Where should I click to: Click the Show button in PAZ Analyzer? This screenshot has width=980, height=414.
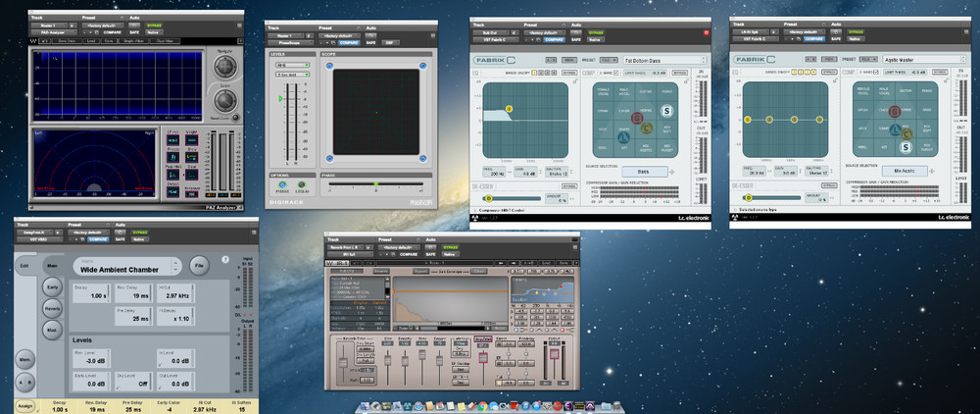192,158
